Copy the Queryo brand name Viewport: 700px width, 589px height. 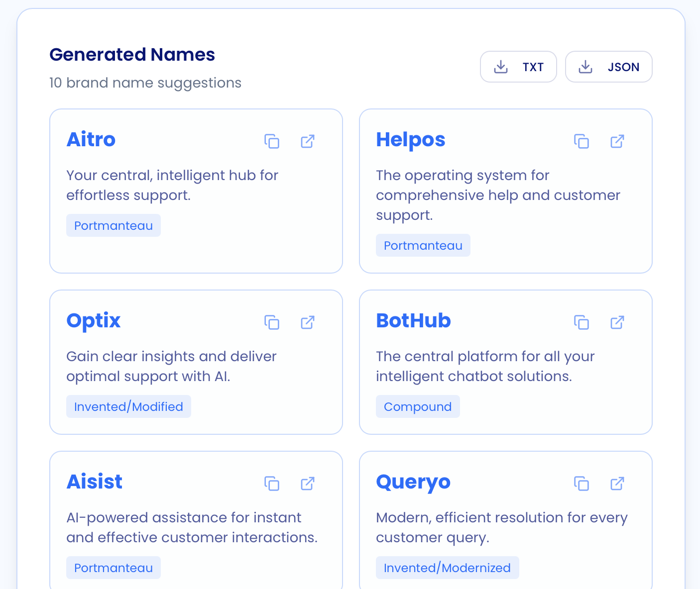pyautogui.click(x=582, y=484)
